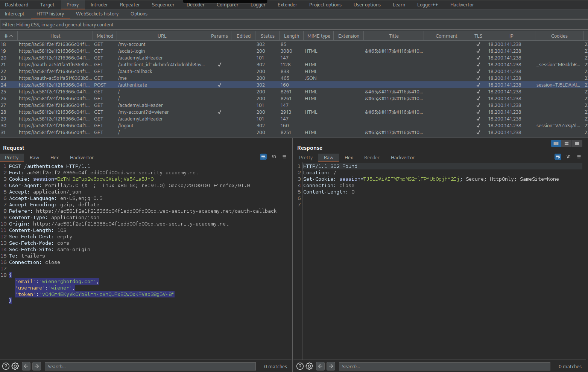Select history row 23 with /me URL
Image resolution: width=588 pixels, height=372 pixels.
click(x=294, y=78)
